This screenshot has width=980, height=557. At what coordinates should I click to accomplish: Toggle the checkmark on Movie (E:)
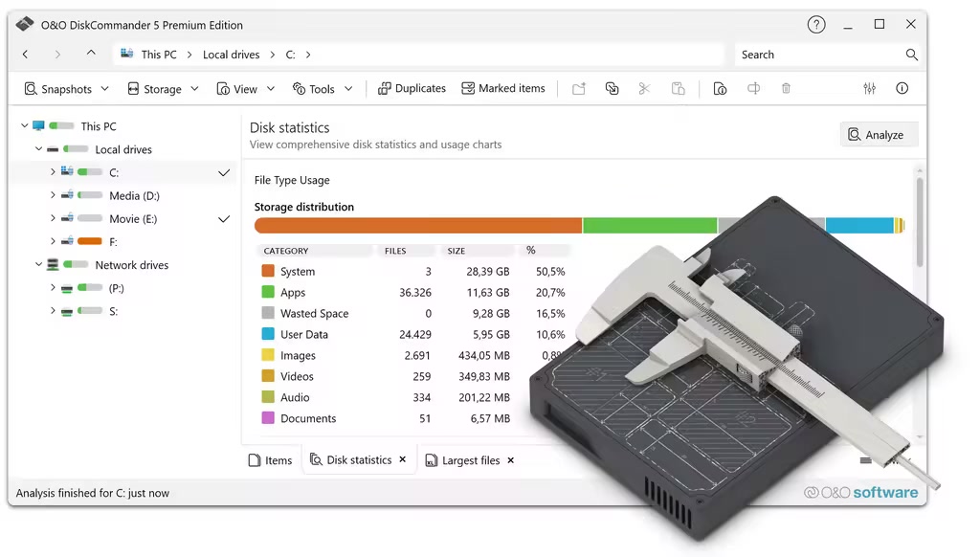224,219
